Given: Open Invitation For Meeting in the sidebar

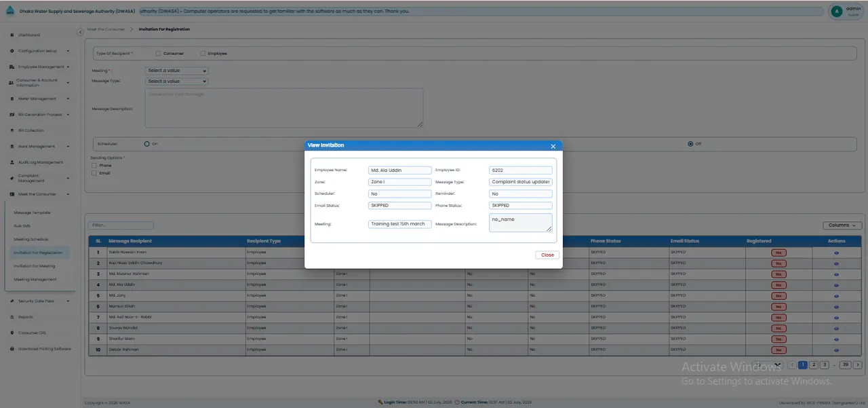Looking at the screenshot, I should click(x=35, y=266).
